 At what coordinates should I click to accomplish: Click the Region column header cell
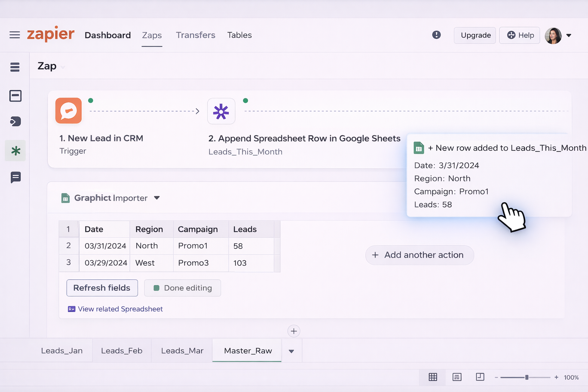coord(152,229)
